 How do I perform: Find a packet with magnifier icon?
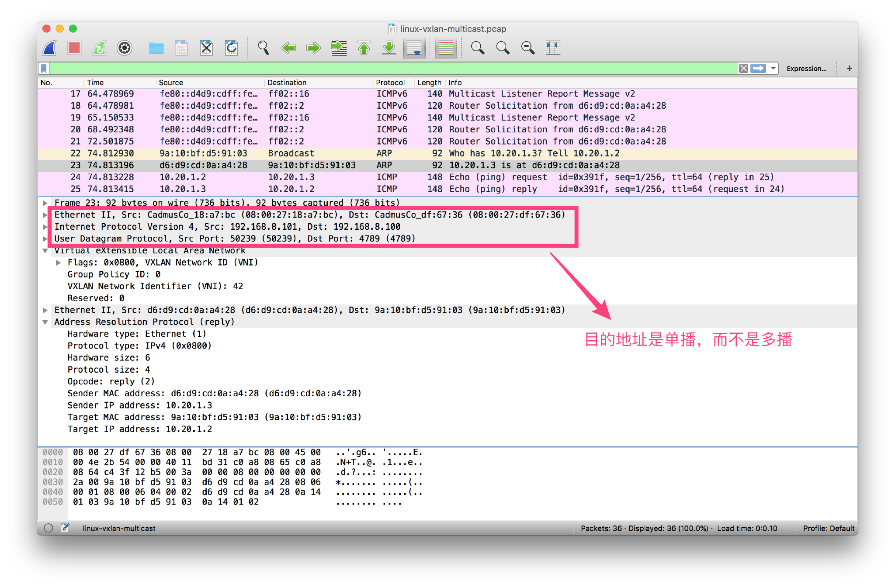point(263,48)
